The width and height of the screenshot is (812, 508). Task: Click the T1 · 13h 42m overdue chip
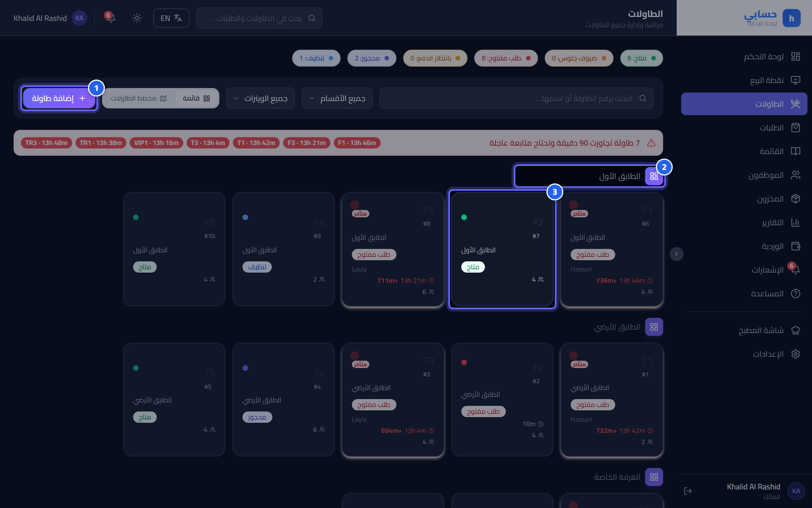pos(256,143)
